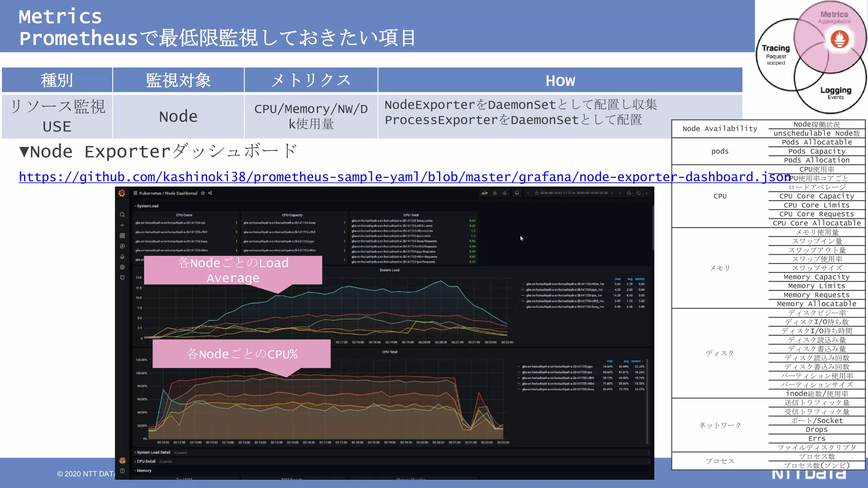The height and width of the screenshot is (488, 868).
Task: Expand the System Load Detail row
Action: (153, 452)
